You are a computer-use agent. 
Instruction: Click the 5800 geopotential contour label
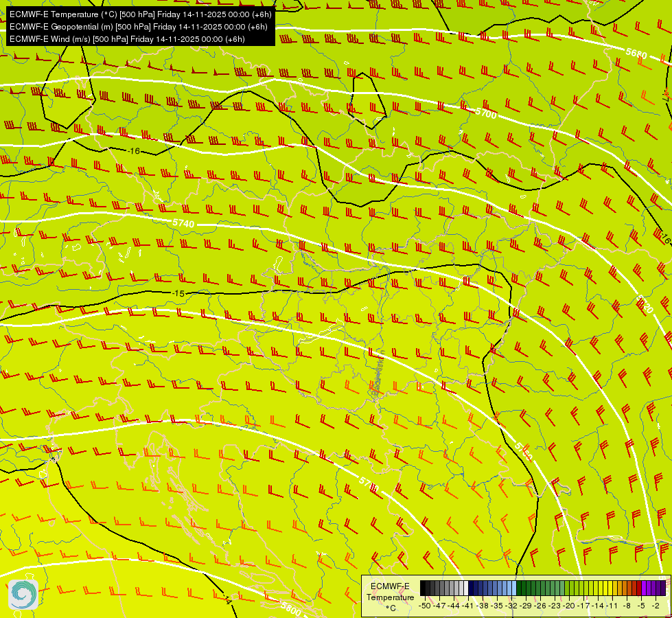click(292, 608)
